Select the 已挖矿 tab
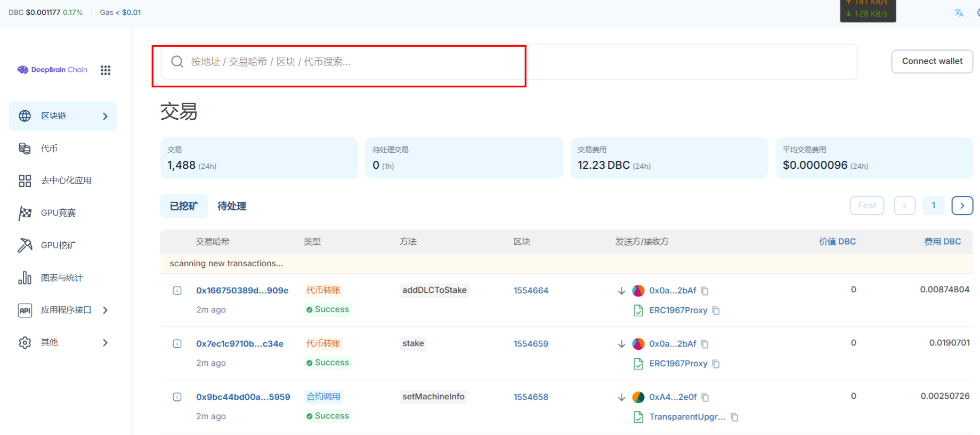Screen dimensions: 980x435 (x=183, y=206)
